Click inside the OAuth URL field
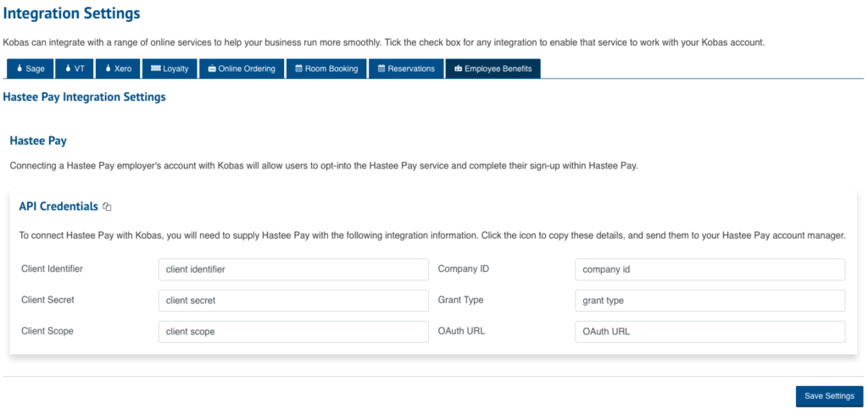Viewport: 868px width, 409px height. (x=709, y=331)
